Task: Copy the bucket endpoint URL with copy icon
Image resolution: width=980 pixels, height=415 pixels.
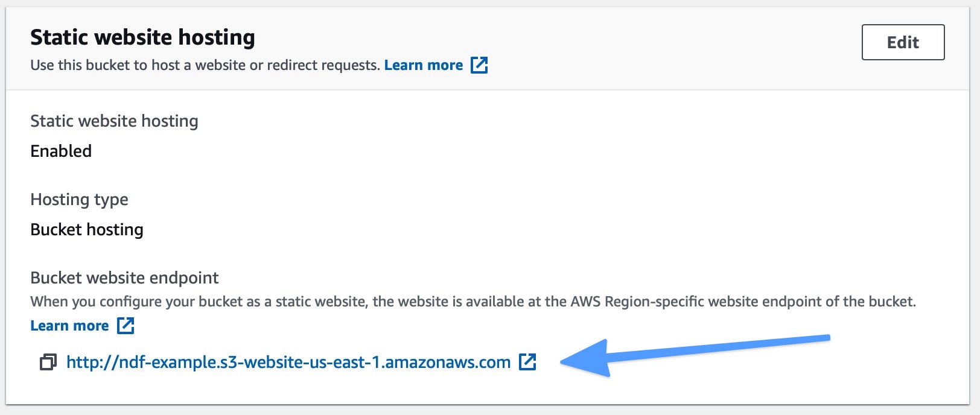Action: pyautogui.click(x=48, y=362)
